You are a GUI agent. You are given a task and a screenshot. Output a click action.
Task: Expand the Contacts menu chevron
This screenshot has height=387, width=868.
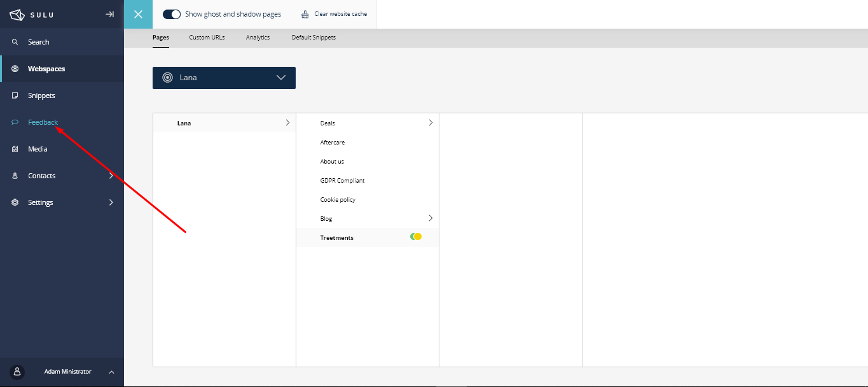coord(111,176)
